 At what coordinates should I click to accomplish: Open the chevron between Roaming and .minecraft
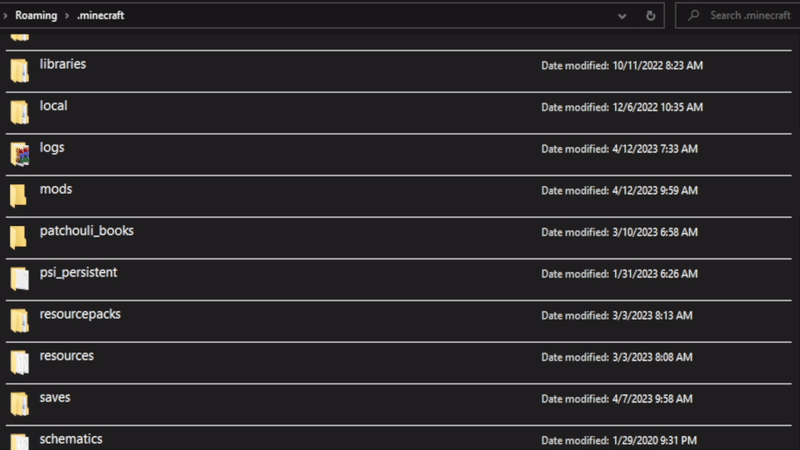(67, 16)
